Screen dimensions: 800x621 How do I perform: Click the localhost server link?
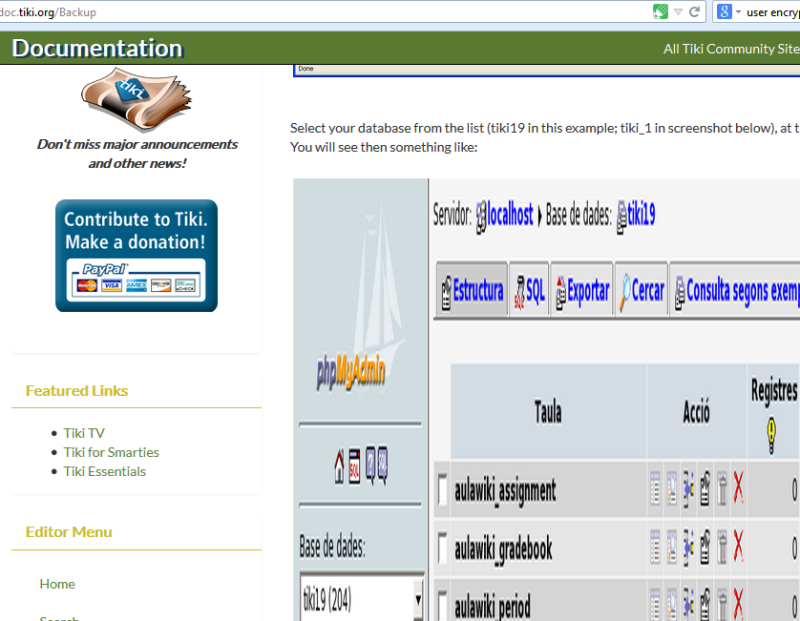tap(510, 214)
